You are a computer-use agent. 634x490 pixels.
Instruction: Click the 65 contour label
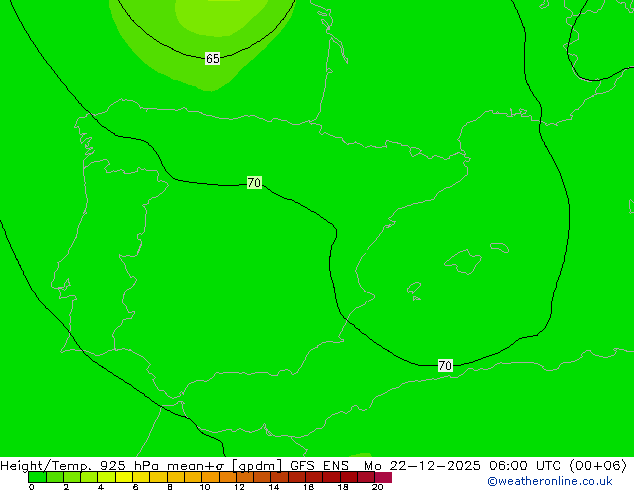pyautogui.click(x=213, y=59)
